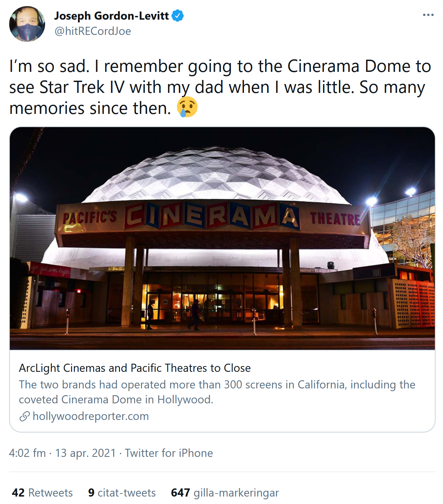Click the crying face emoji
The image size is (443, 504).
(x=187, y=107)
